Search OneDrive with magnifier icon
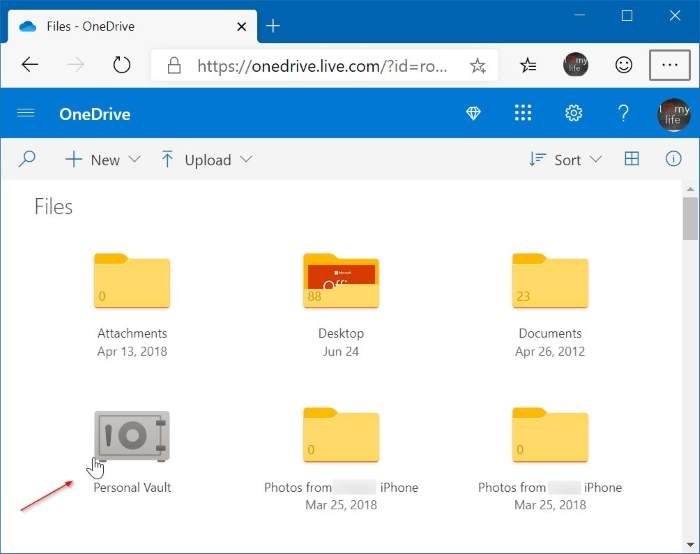Screen dimensions: 700x554 pos(27,159)
